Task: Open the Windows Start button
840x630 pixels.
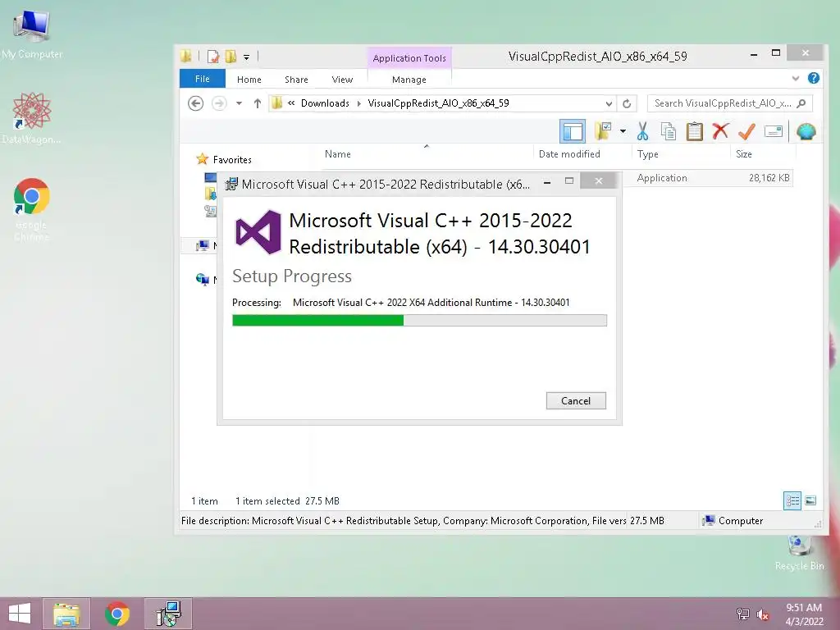Action: click(20, 614)
